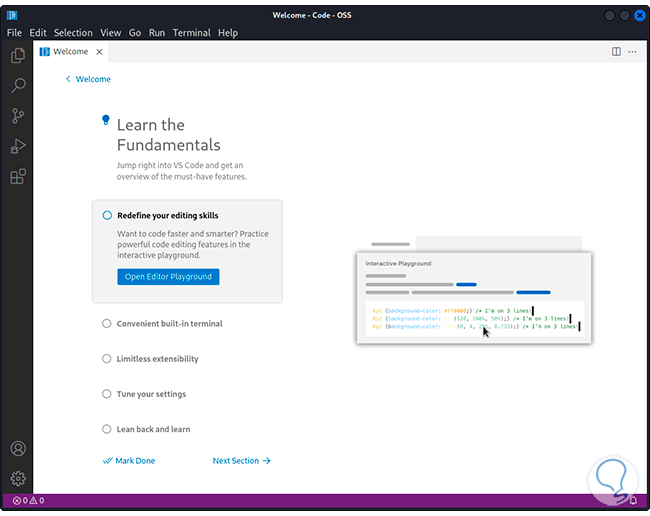Close the Welcome tab
The image size is (650, 516).
point(99,52)
